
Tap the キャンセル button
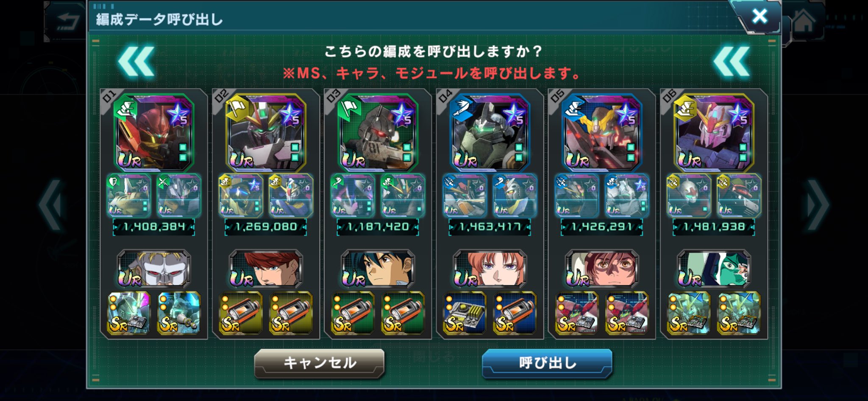point(319,363)
